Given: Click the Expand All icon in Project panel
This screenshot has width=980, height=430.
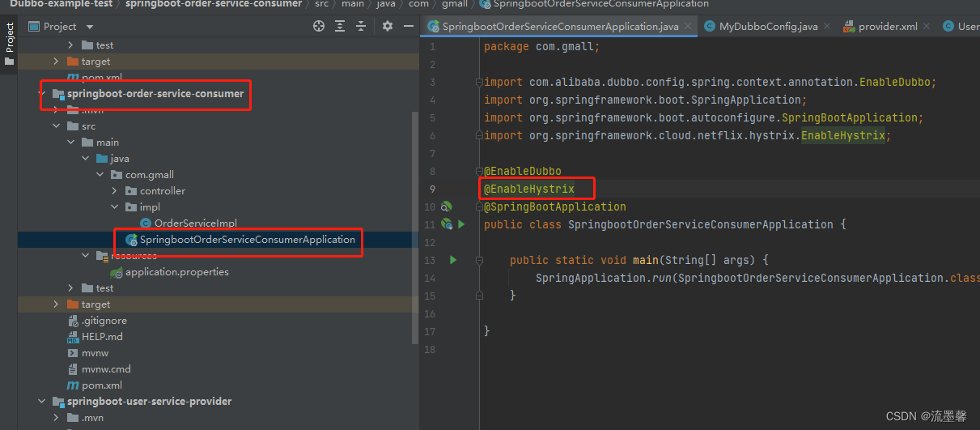Looking at the screenshot, I should pyautogui.click(x=341, y=26).
